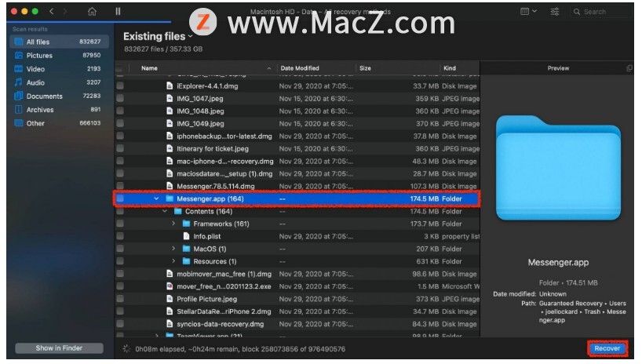Click elapsed time status text
Viewport: 642px width, 364px height.
240,349
